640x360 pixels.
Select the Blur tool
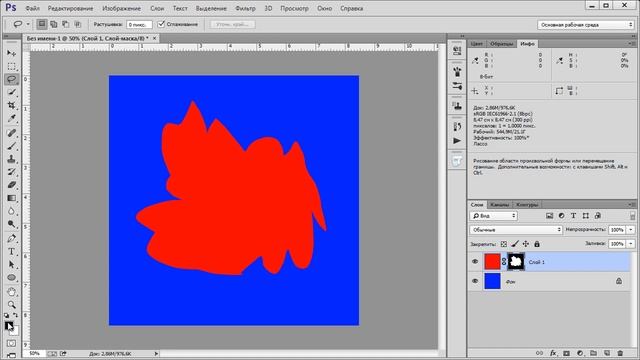11,211
